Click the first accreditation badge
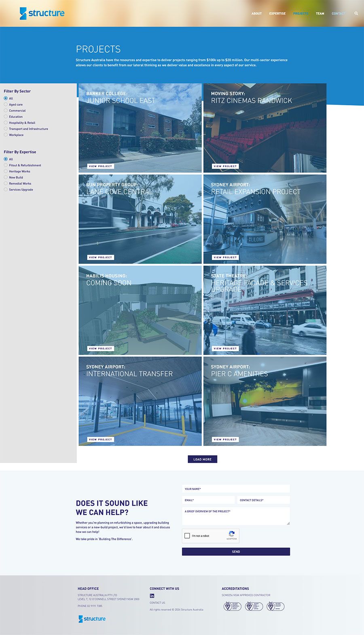Viewport: 364px width, 635px height. coord(233,606)
